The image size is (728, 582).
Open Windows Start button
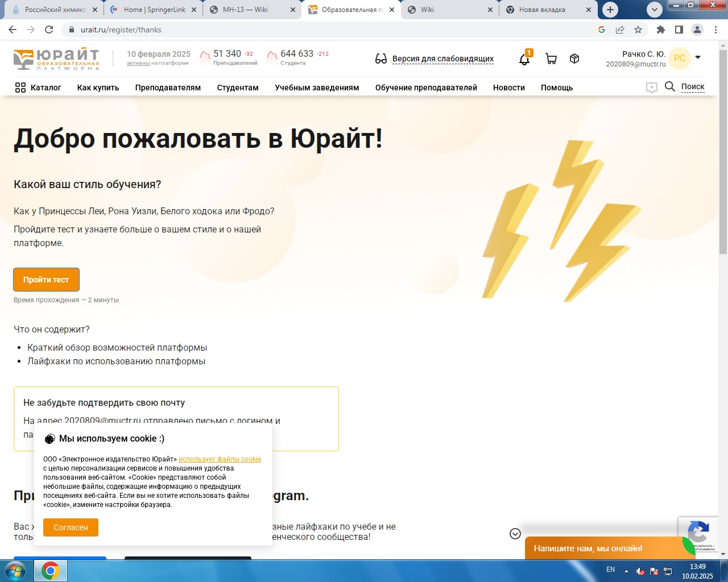[x=15, y=570]
